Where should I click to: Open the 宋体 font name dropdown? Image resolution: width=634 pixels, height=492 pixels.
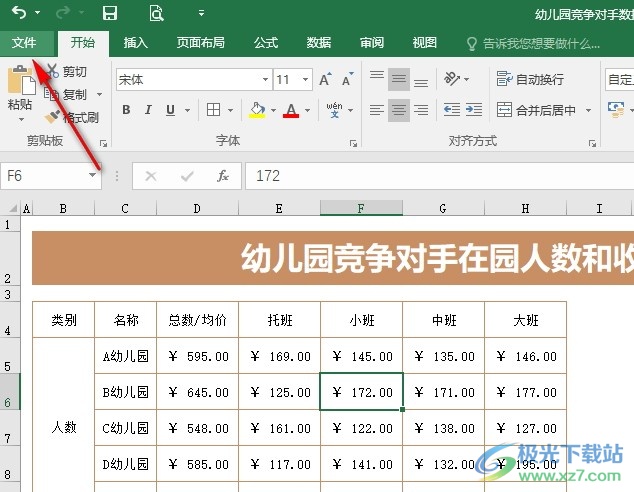[265, 79]
